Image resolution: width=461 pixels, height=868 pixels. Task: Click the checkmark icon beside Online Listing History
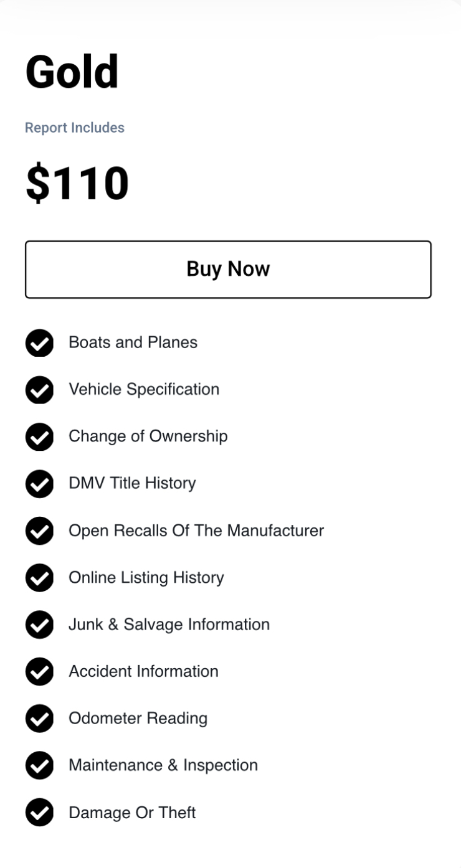(39, 578)
